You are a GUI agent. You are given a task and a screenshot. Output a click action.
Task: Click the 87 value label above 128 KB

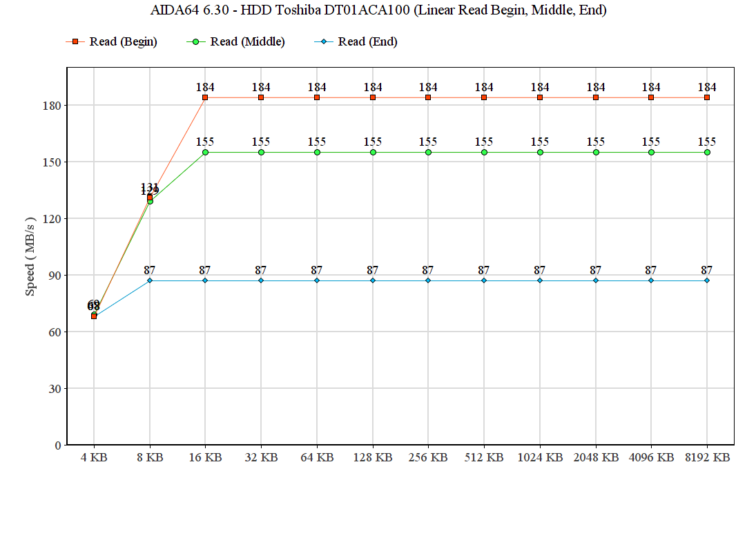(x=373, y=270)
